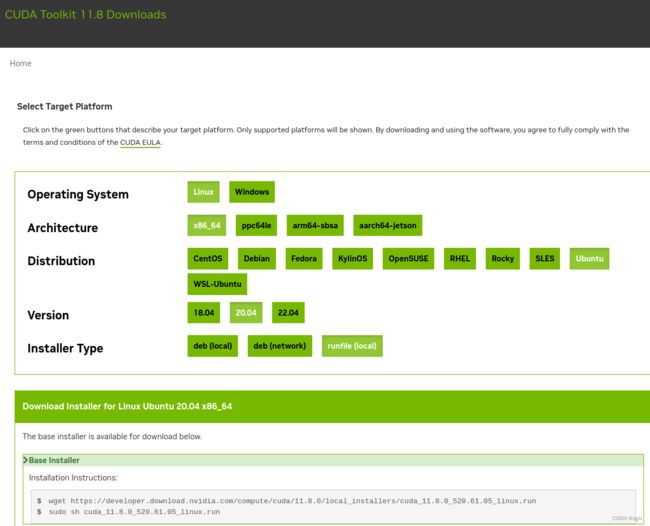Click the CUDA Toolkit 11.8 Downloads title

click(x=85, y=15)
